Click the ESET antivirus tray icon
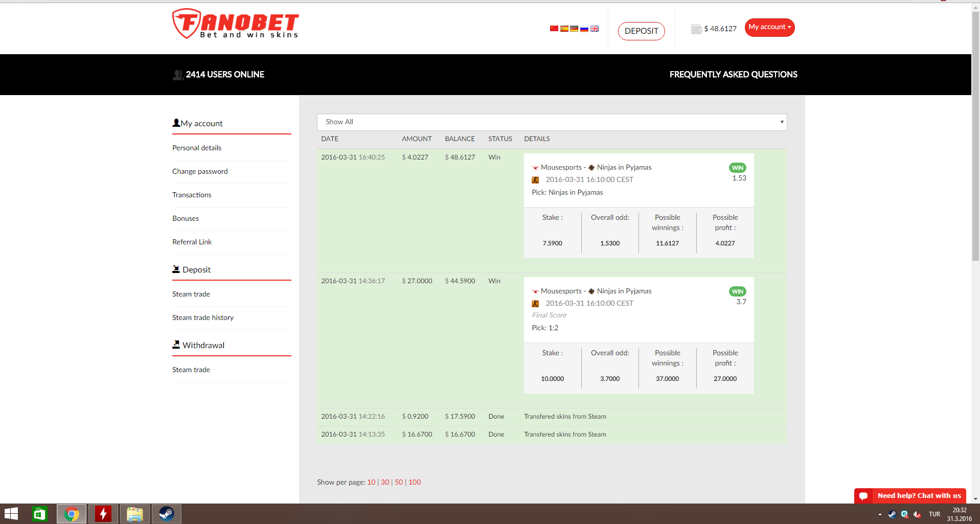Viewport: 980px width, 524px height. [904, 514]
